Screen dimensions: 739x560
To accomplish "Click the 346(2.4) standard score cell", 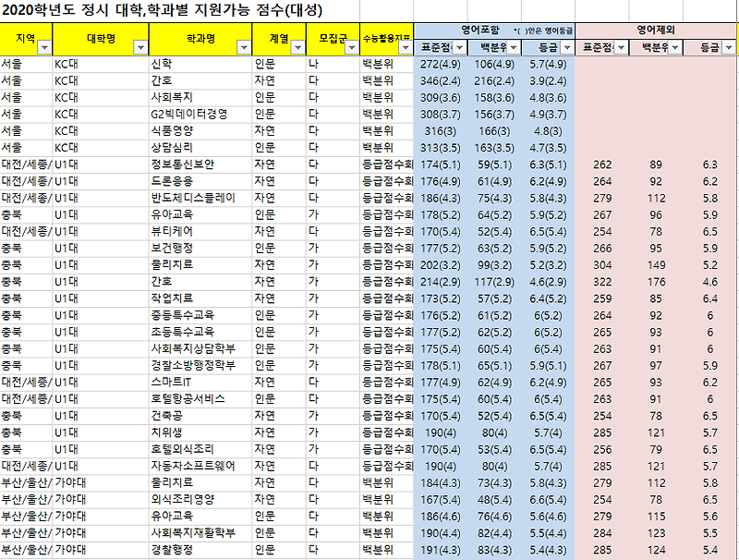I will pyautogui.click(x=441, y=81).
